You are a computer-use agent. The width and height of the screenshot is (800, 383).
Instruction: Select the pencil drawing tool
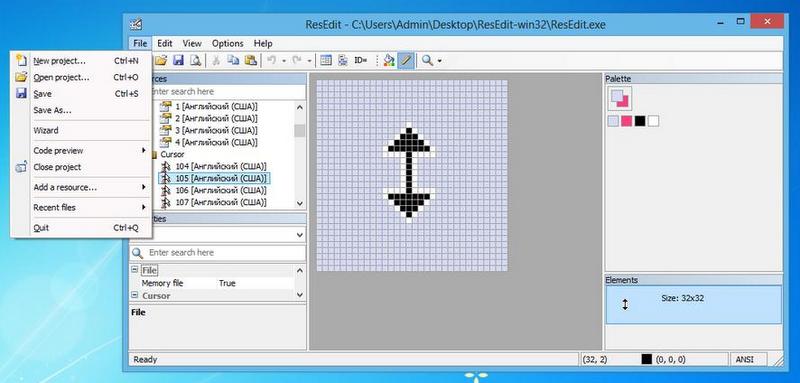pyautogui.click(x=406, y=60)
